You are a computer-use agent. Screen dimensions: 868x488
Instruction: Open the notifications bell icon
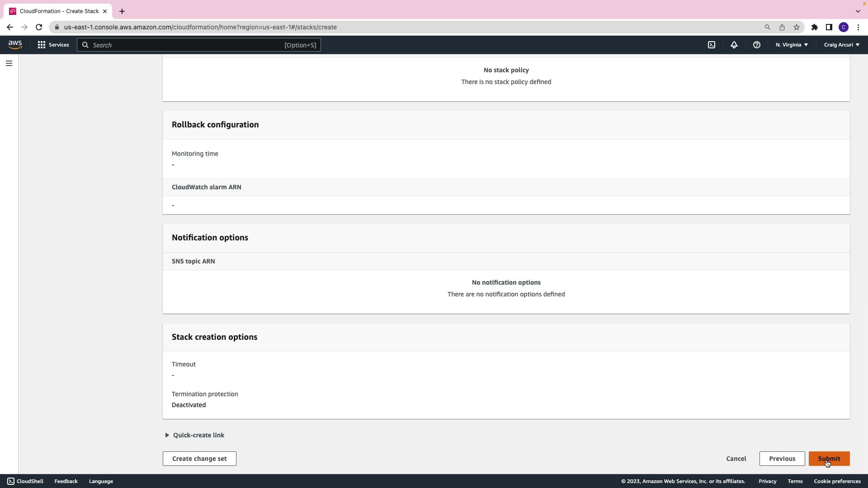[734, 45]
